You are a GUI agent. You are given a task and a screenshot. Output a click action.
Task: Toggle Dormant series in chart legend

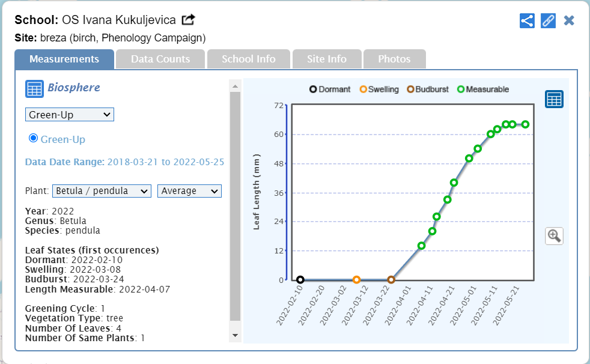click(330, 89)
